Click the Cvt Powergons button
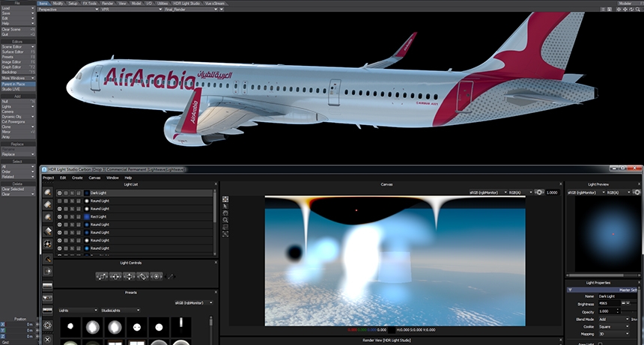The width and height of the screenshot is (644, 345). (x=18, y=121)
